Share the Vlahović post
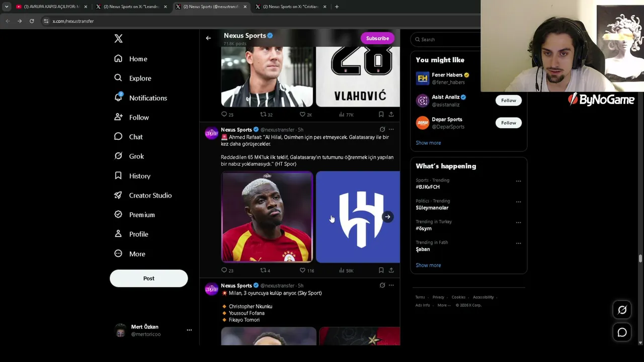Viewport: 644px width, 362px height. [x=391, y=115]
